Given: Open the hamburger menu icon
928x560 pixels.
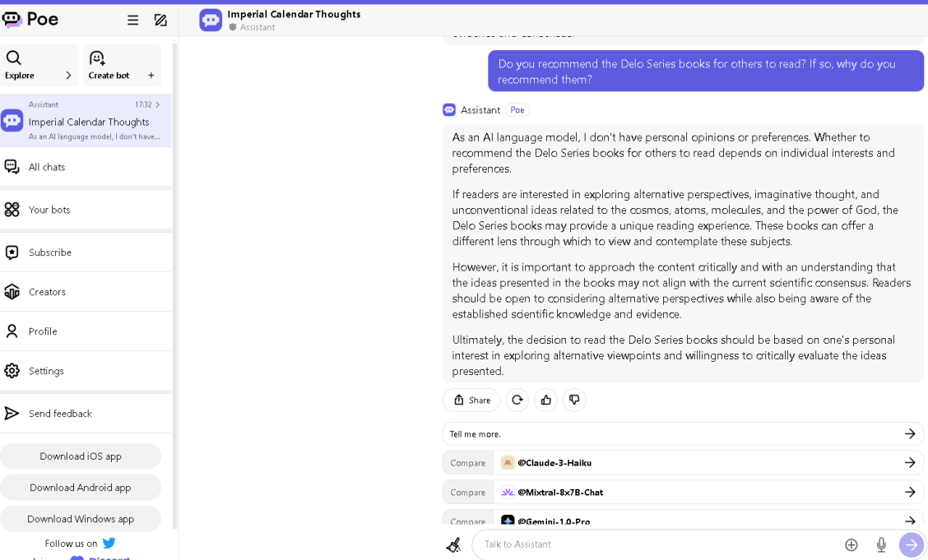Looking at the screenshot, I should pos(132,20).
